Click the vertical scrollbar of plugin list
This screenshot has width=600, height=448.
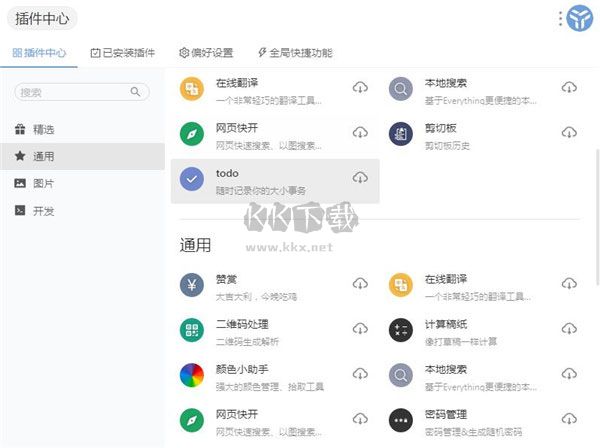click(x=597, y=217)
